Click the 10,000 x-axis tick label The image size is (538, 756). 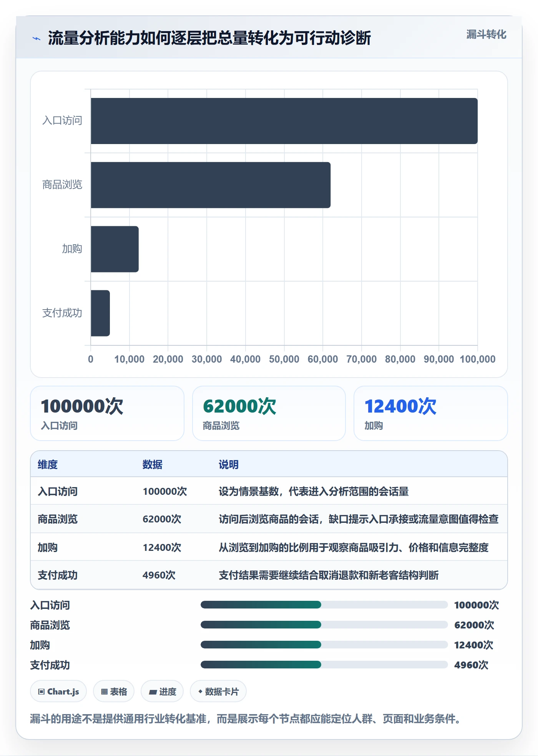tap(129, 359)
